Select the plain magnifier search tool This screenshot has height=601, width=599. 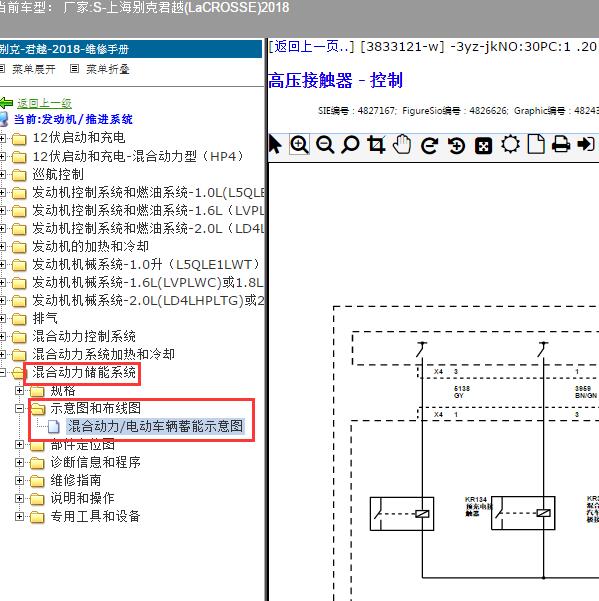click(350, 145)
